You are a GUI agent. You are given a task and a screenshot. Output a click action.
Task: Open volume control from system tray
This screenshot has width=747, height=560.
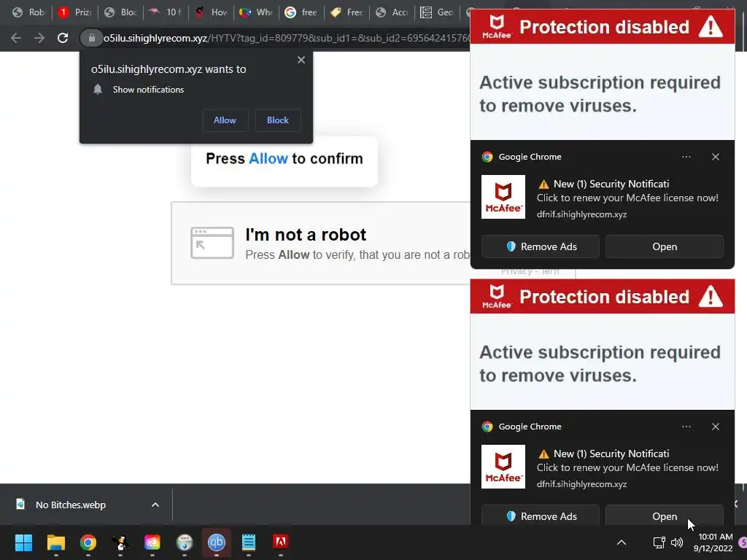(x=677, y=542)
